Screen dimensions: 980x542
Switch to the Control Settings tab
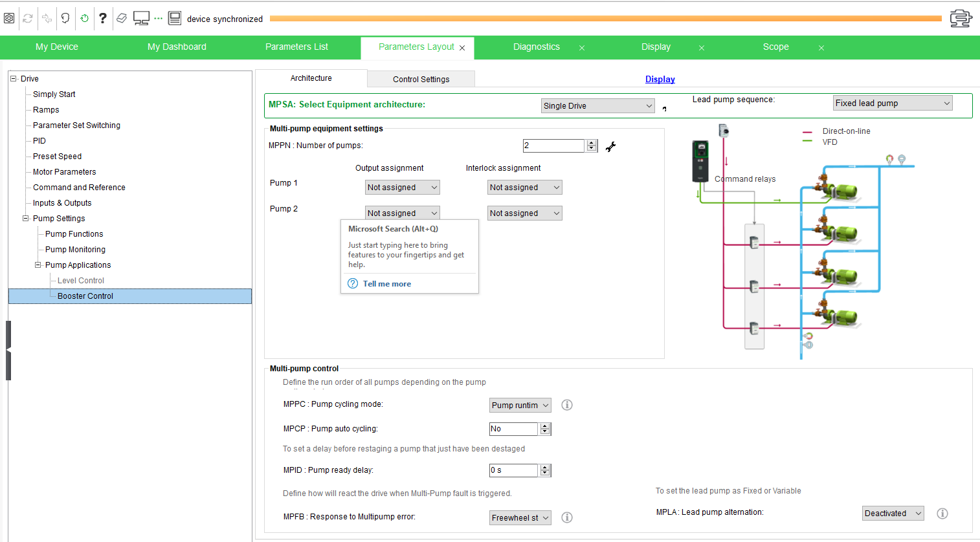(421, 79)
